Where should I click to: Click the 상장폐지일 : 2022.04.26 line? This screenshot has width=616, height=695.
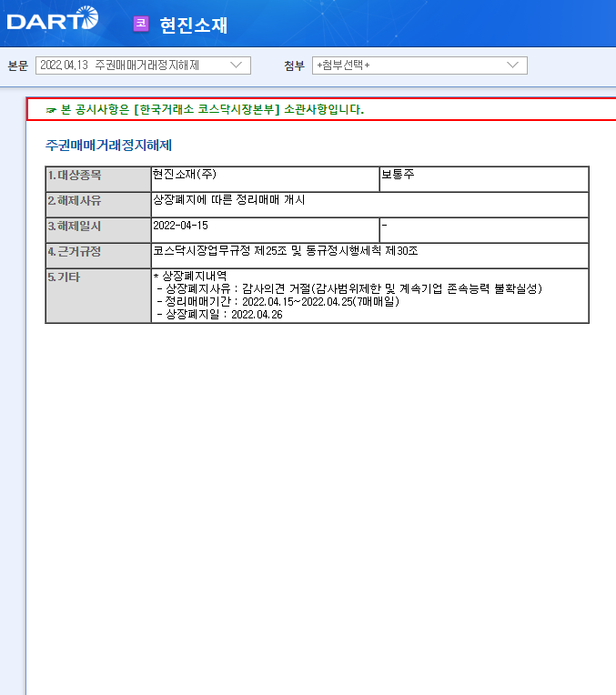(219, 315)
